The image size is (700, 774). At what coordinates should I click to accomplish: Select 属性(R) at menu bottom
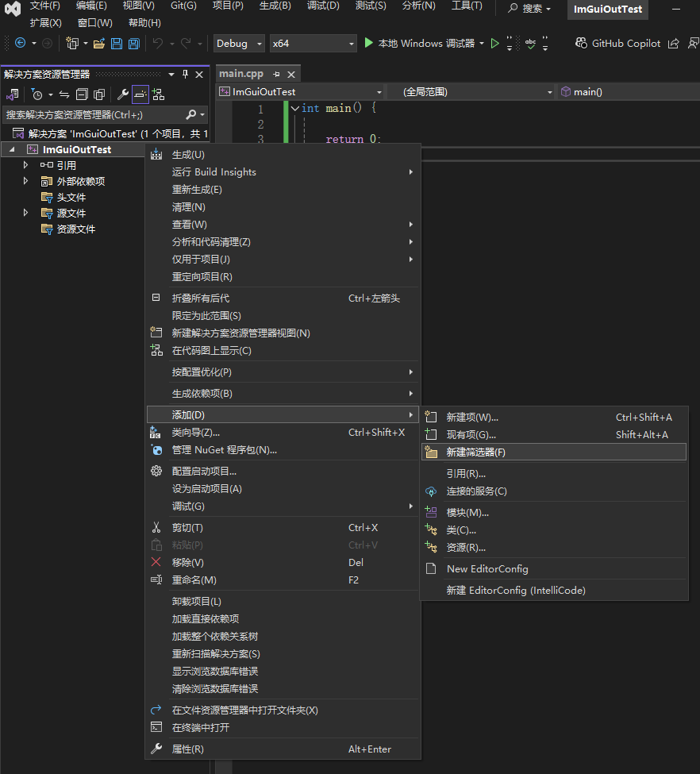(x=283, y=749)
